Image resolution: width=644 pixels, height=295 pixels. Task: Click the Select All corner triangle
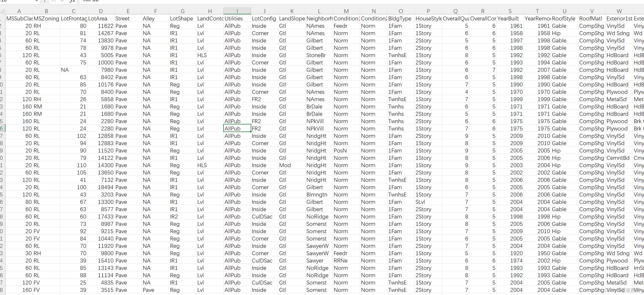tap(2, 11)
